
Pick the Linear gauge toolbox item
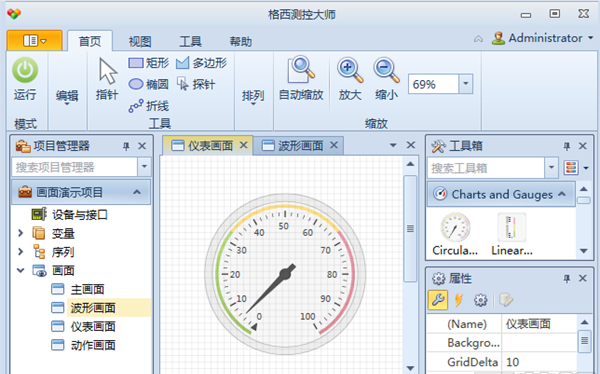coord(512,234)
